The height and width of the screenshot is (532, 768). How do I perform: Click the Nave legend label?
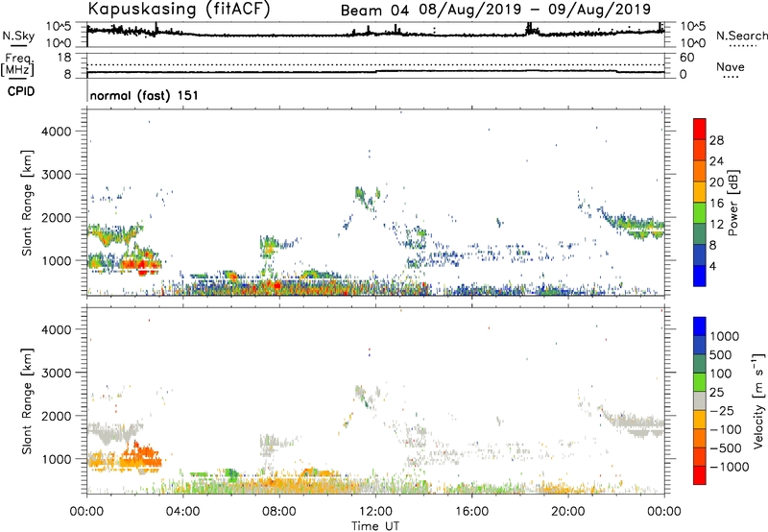(x=731, y=67)
